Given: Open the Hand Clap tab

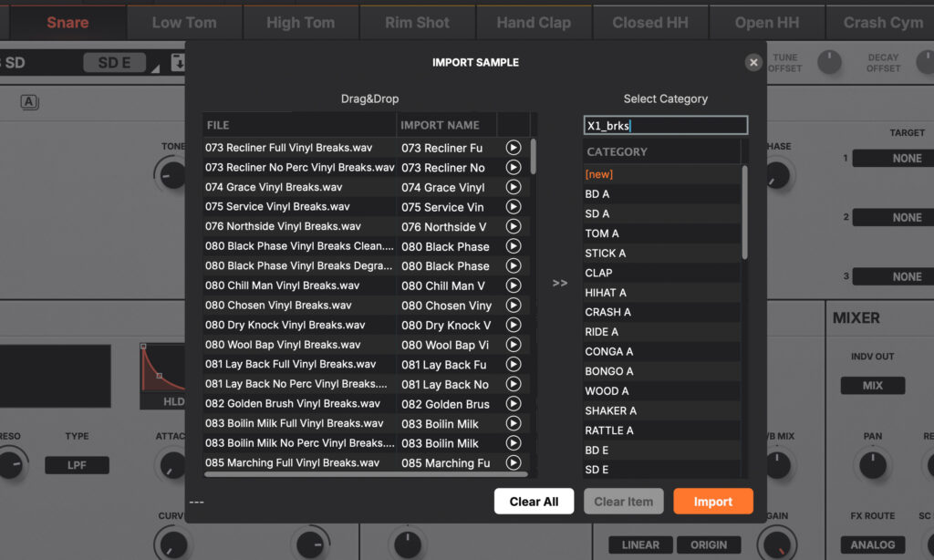Looking at the screenshot, I should [x=534, y=23].
